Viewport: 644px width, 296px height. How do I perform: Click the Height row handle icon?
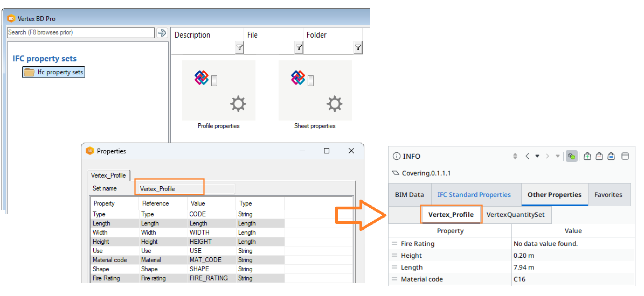click(x=394, y=256)
